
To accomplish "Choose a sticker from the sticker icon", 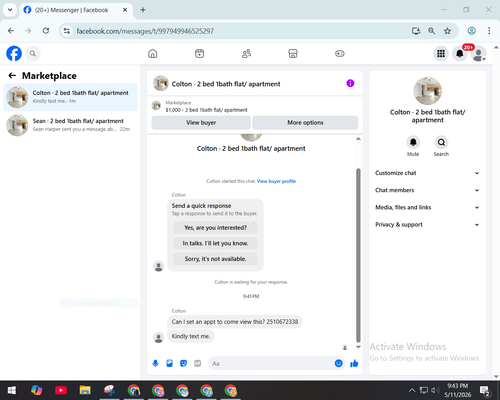I will [x=183, y=363].
